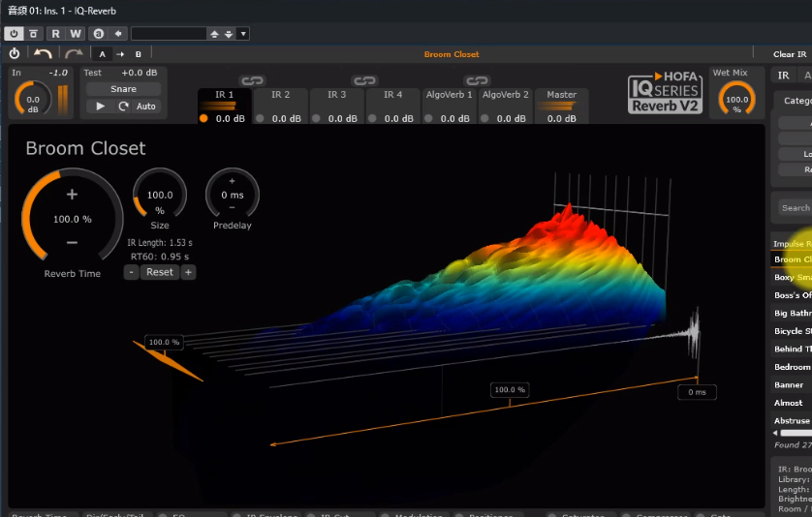Viewport: 812px width, 517px height.
Task: Toggle the Auto test playback button
Action: pos(146,106)
